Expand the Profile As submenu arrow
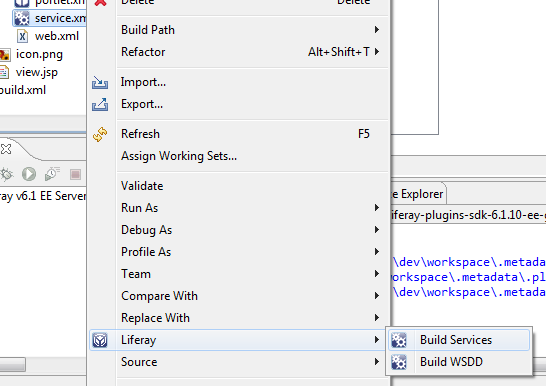Screen dimensions: 546x386 [376, 252]
